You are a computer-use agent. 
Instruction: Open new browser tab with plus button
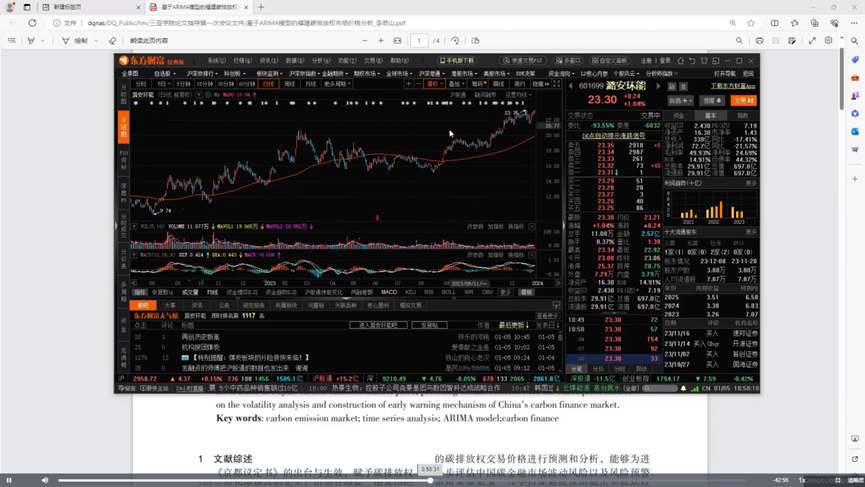(x=261, y=7)
